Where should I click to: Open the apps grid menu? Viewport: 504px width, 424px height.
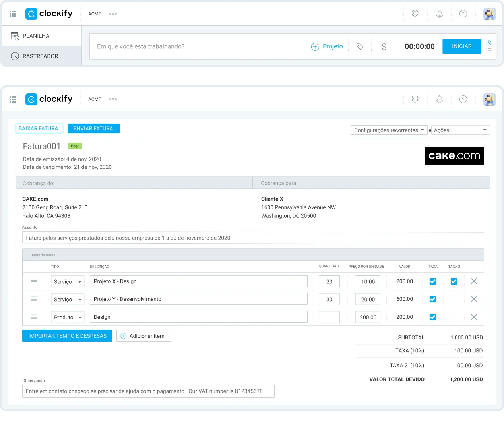click(12, 14)
